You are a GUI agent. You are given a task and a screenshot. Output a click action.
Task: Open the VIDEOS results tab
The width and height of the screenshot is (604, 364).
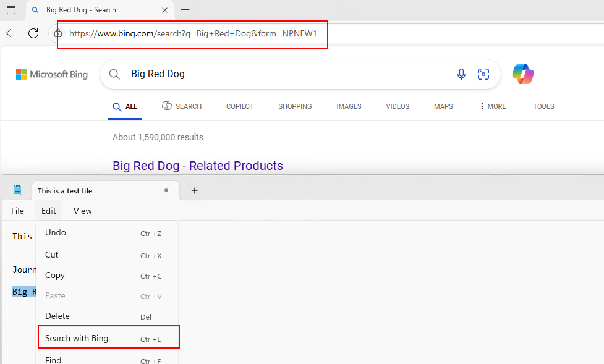398,107
